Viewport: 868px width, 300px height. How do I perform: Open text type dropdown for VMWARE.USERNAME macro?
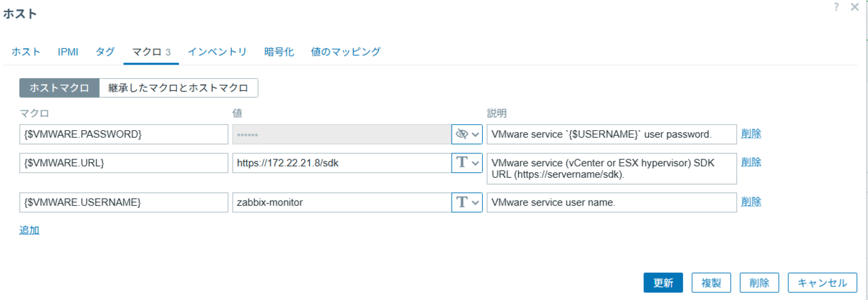[x=467, y=202]
